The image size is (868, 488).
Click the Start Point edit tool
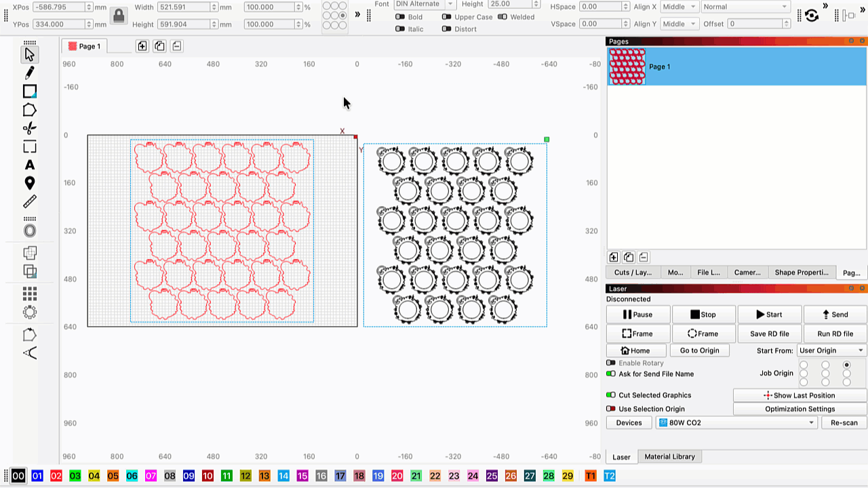(29, 334)
